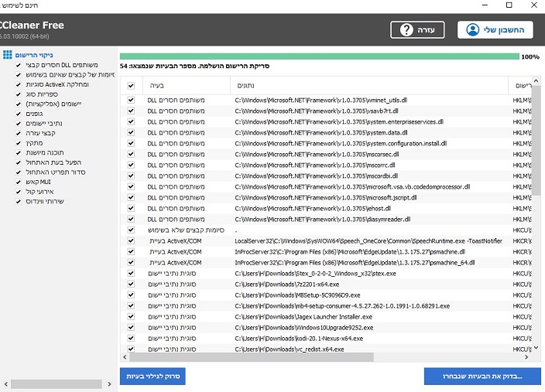This screenshot has width=545, height=392.
Task: Toggle the אירועי קול sidebar checkbox
Action: point(19,192)
